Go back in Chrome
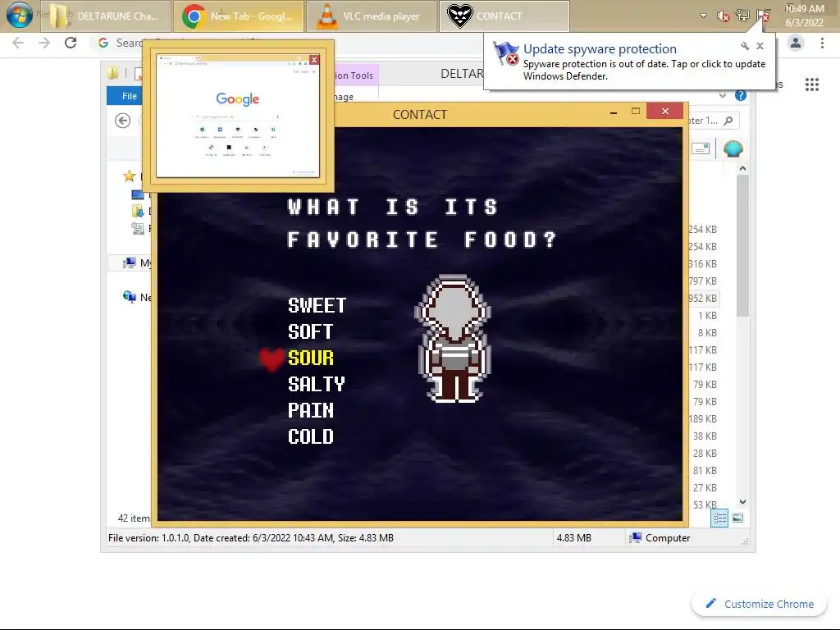The image size is (840, 630). [x=18, y=43]
